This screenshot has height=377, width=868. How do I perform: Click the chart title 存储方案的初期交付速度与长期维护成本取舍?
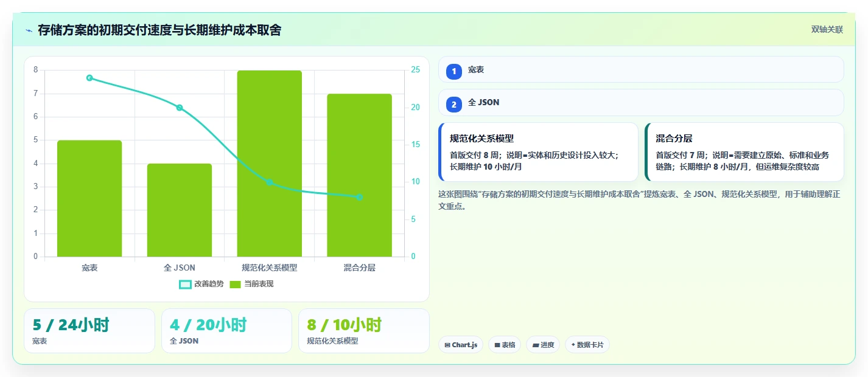pyautogui.click(x=159, y=30)
